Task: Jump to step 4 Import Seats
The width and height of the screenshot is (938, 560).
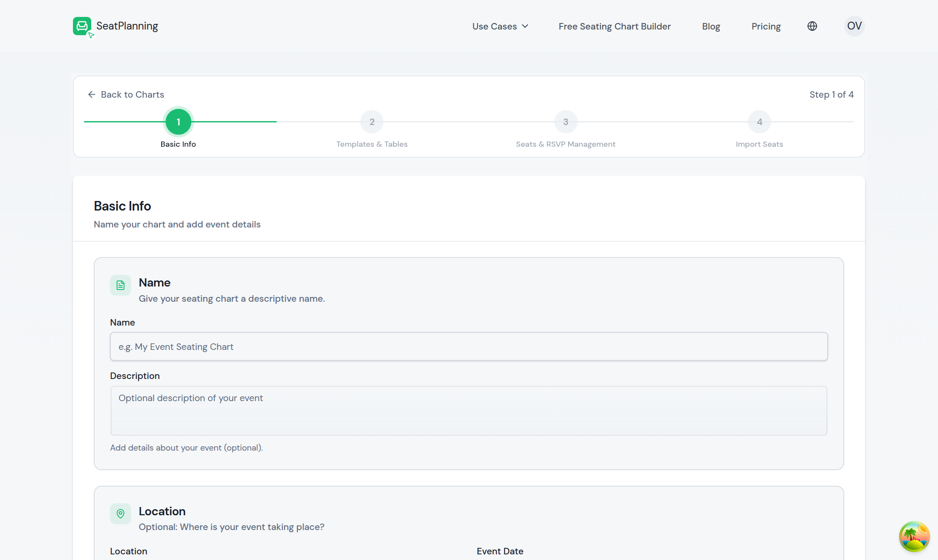Action: coord(759,122)
